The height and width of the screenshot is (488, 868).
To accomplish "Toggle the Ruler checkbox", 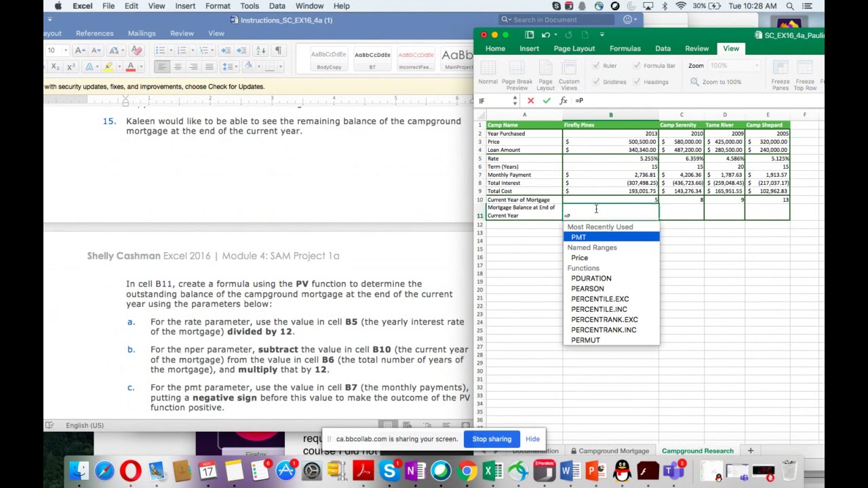I will pyautogui.click(x=596, y=66).
